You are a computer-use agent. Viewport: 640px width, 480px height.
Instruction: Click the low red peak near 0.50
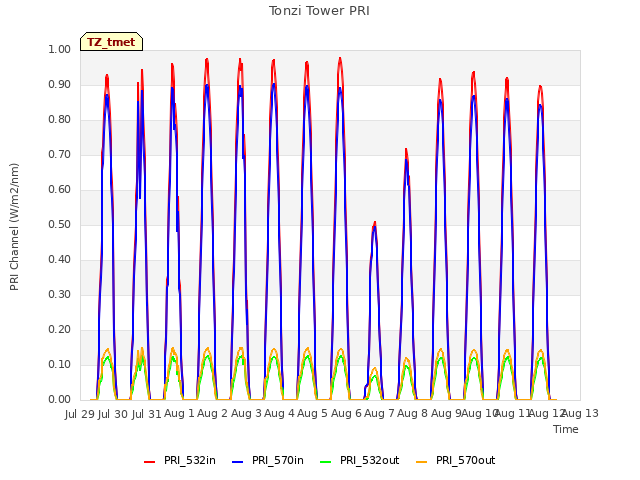coord(374,223)
